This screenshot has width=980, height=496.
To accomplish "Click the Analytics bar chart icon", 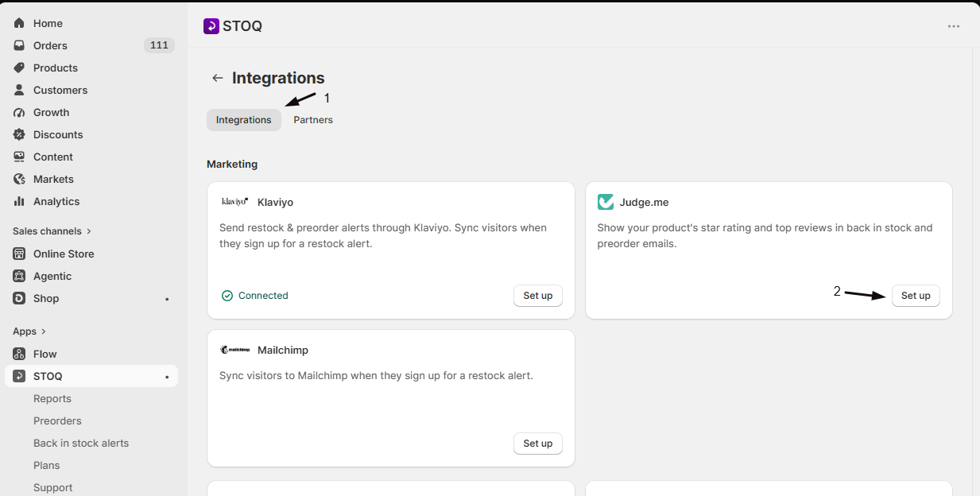I will [19, 201].
